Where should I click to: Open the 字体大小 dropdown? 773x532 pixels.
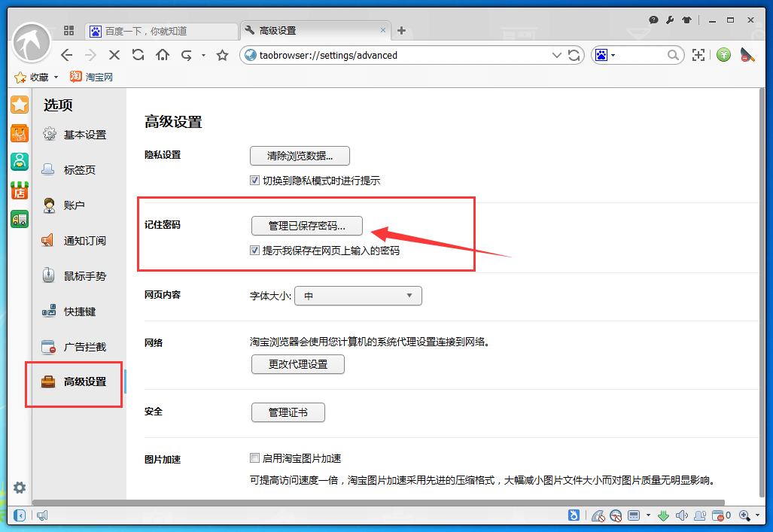coord(358,296)
